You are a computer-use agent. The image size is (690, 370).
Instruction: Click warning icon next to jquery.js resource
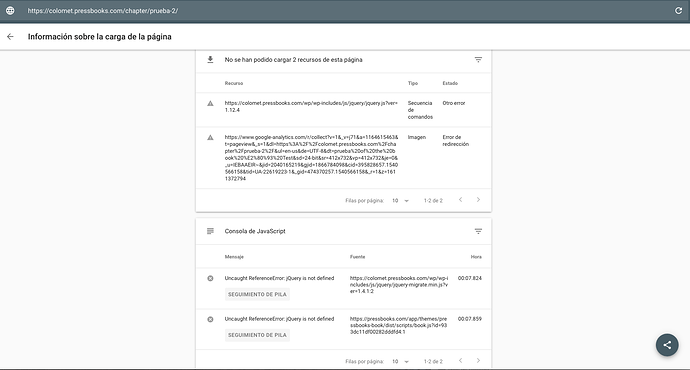(x=210, y=103)
